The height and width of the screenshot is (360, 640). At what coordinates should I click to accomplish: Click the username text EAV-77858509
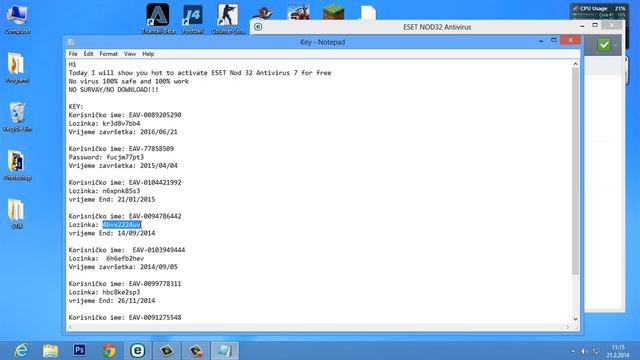pos(151,149)
